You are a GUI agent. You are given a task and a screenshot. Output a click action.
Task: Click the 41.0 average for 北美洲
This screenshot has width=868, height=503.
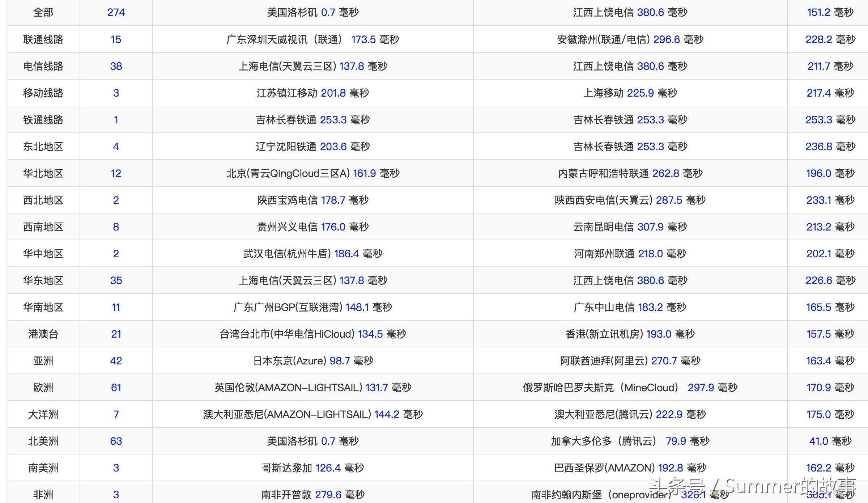pyautogui.click(x=818, y=441)
